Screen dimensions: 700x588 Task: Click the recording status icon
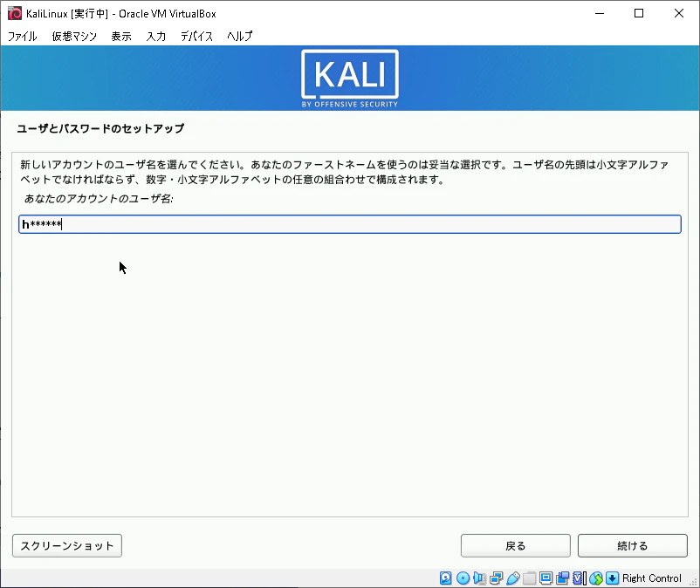[x=562, y=578]
